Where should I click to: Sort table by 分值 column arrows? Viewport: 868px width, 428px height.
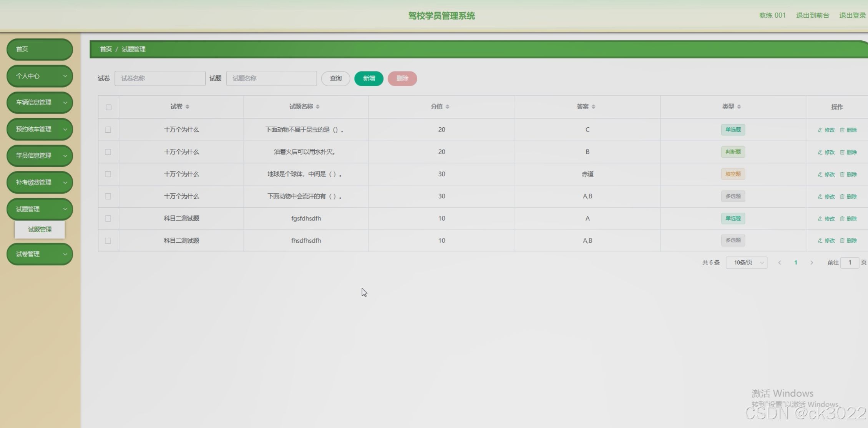click(448, 107)
